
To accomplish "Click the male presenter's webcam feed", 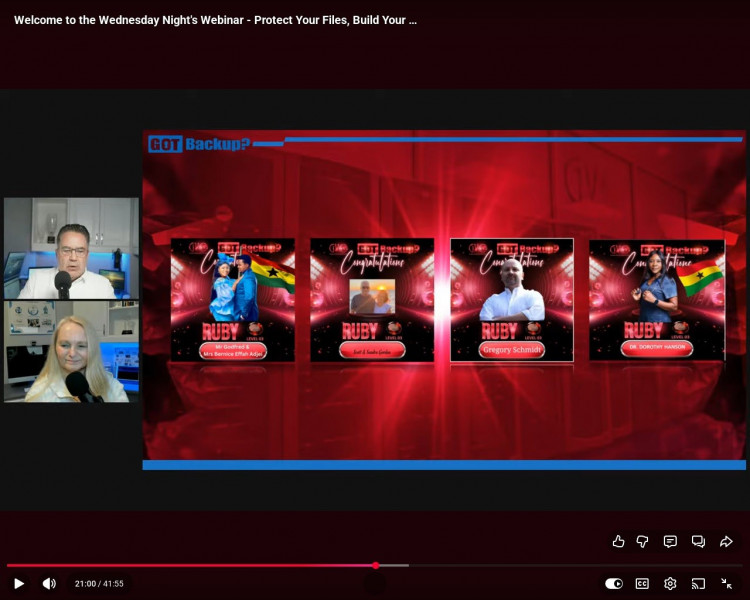I will 71,248.
